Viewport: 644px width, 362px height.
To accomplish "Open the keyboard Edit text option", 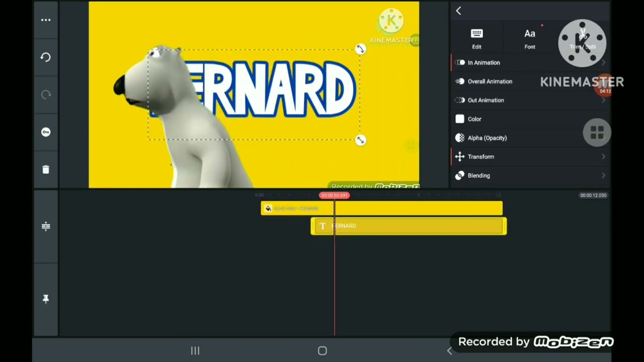I will click(x=476, y=39).
